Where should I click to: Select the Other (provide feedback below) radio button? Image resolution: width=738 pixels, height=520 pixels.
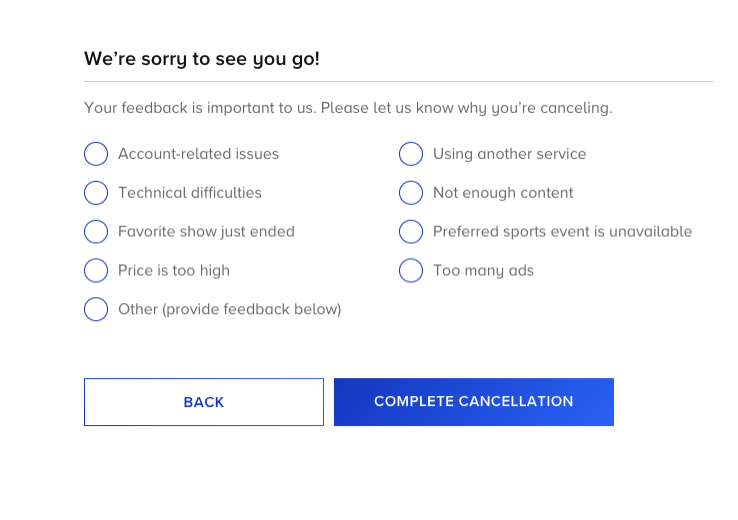coord(96,309)
